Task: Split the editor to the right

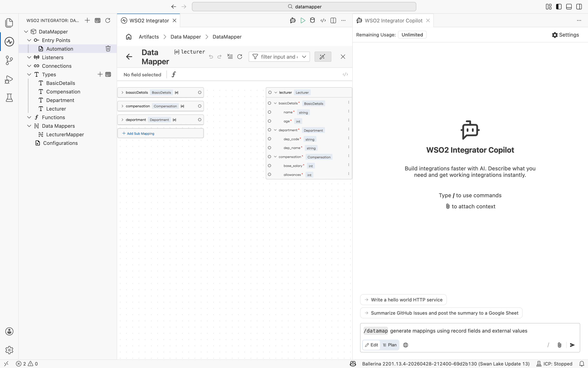Action: [x=333, y=20]
